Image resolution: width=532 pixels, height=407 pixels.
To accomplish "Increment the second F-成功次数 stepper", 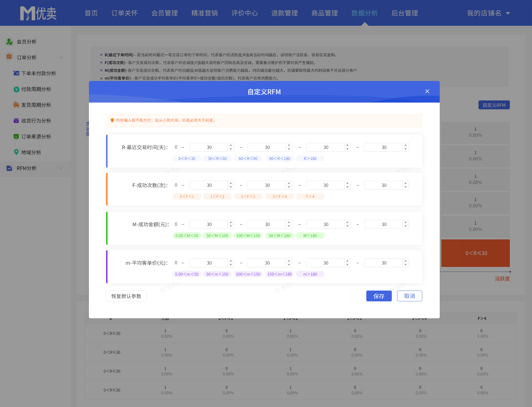I will (x=289, y=183).
